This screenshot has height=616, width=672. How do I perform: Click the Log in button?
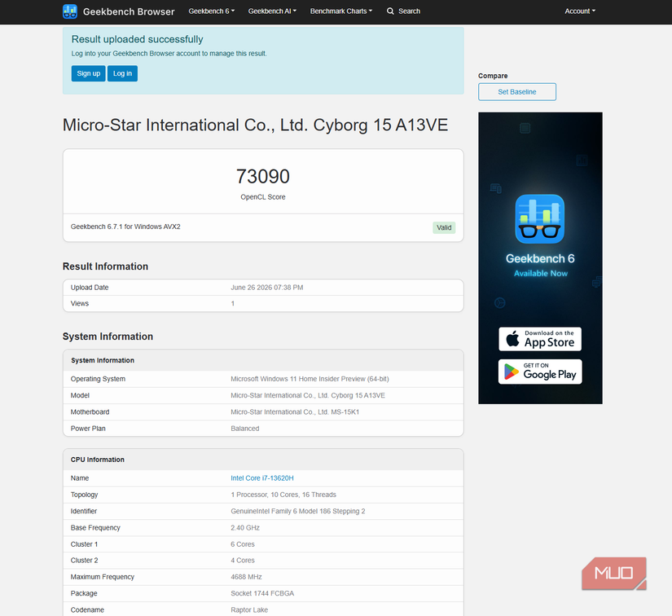point(122,73)
